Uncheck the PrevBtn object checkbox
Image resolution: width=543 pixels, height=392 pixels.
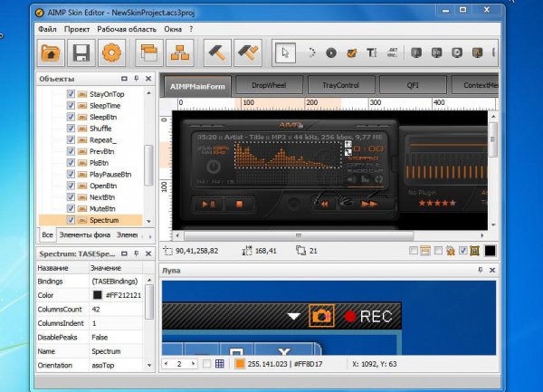[71, 151]
